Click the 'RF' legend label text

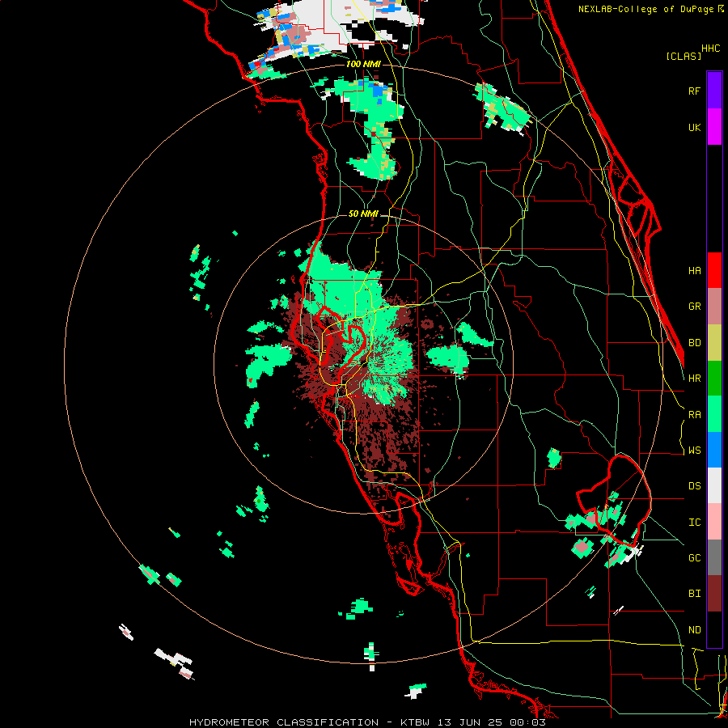[694, 91]
